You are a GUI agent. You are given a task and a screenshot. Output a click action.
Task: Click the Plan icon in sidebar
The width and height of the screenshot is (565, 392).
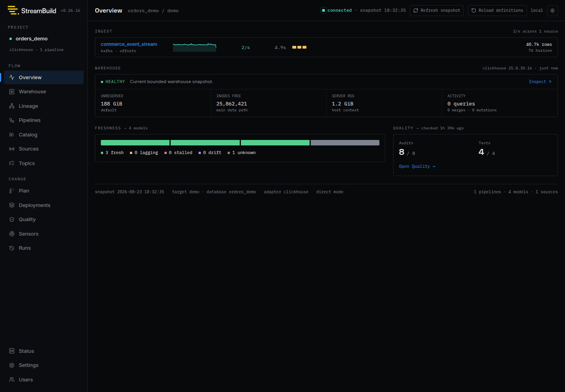pyautogui.click(x=12, y=191)
